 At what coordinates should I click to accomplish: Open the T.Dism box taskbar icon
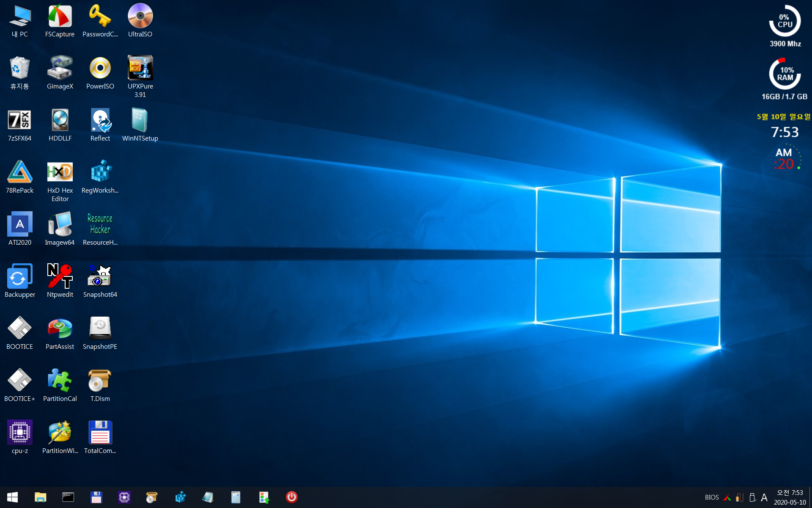(x=152, y=497)
